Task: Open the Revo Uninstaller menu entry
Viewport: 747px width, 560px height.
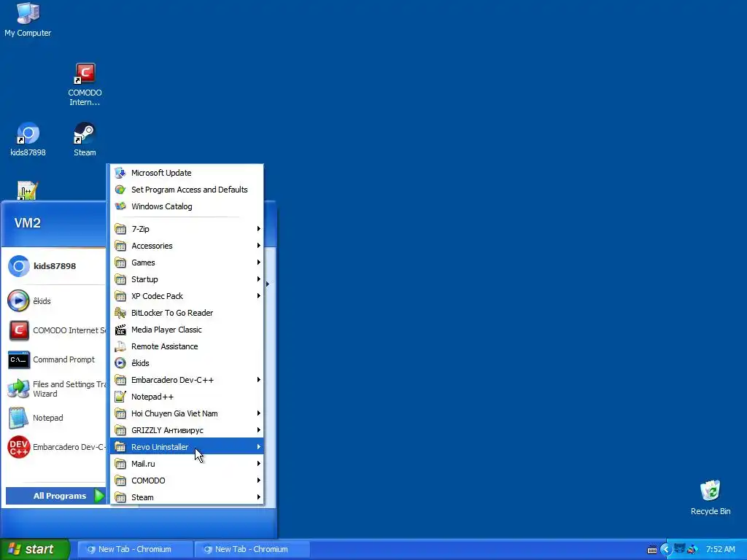Action: point(187,447)
